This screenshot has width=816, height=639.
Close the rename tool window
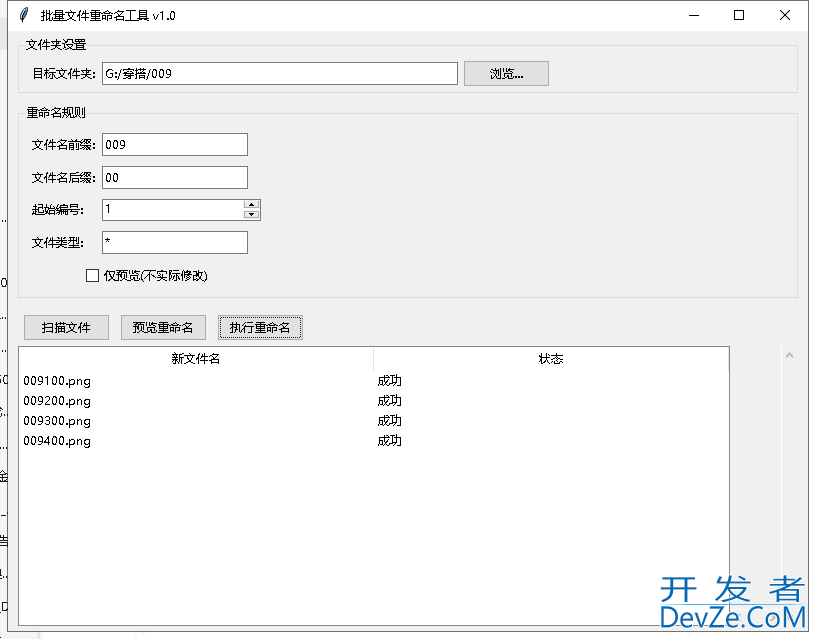pyautogui.click(x=785, y=15)
